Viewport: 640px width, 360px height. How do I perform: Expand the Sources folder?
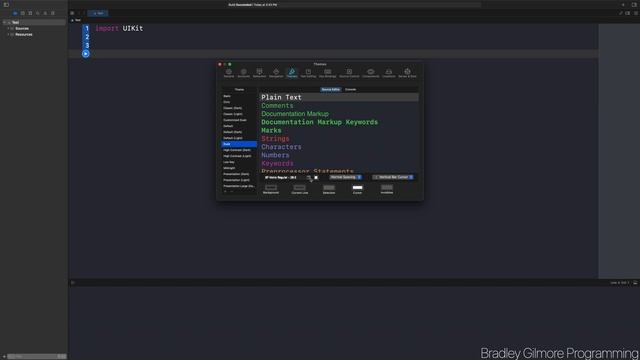tap(9, 29)
